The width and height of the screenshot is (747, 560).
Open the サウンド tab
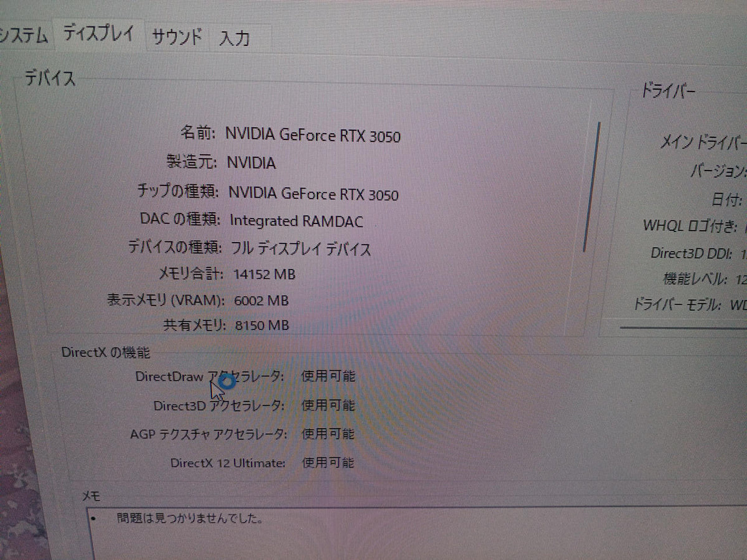tap(177, 37)
